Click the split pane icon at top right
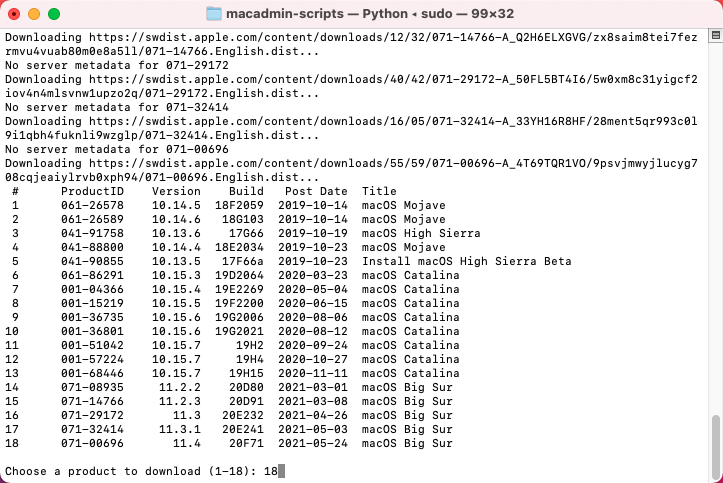Image resolution: width=723 pixels, height=483 pixels. point(716,35)
